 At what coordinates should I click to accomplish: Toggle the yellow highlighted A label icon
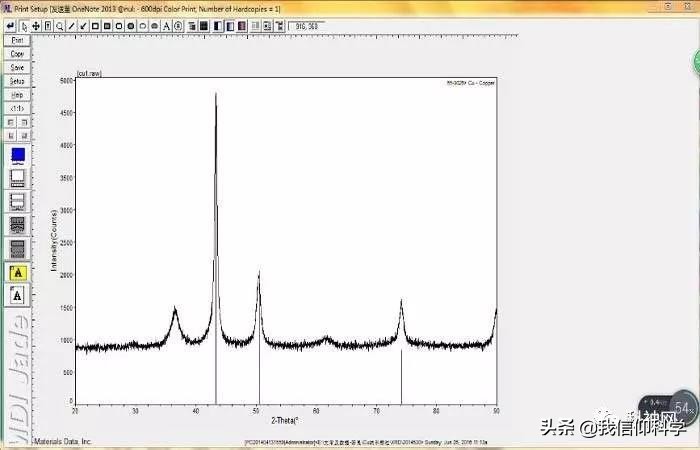click(x=18, y=272)
